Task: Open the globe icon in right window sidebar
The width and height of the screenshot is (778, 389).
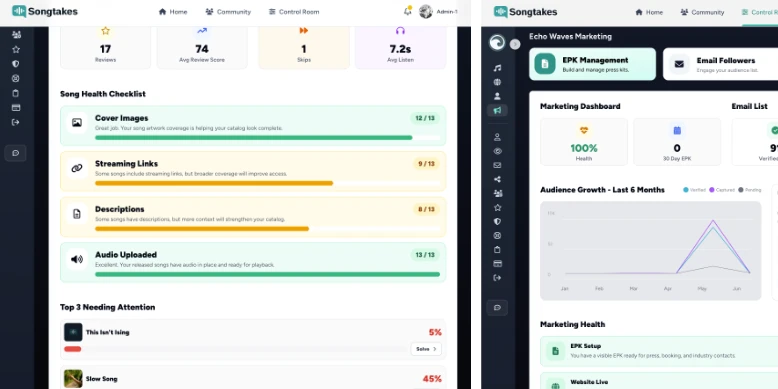Action: [497, 82]
